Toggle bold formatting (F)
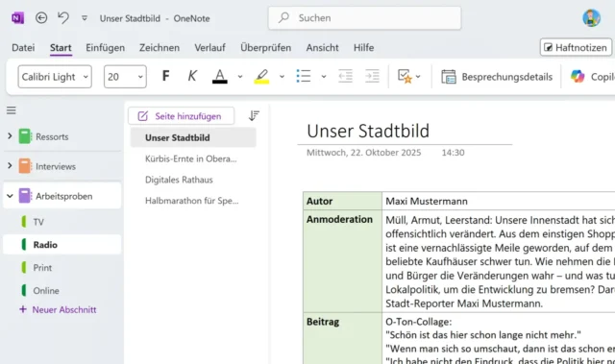The height and width of the screenshot is (364, 615). coord(166,76)
